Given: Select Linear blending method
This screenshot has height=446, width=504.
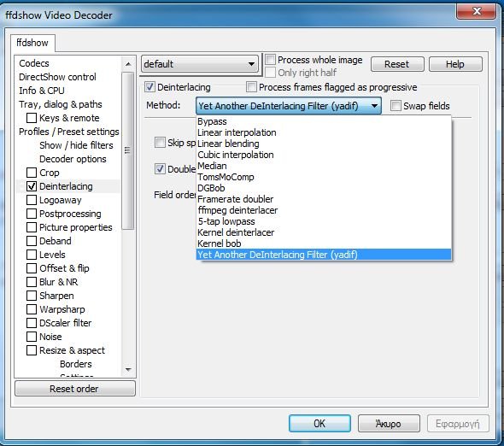Looking at the screenshot, I should click(324, 144).
